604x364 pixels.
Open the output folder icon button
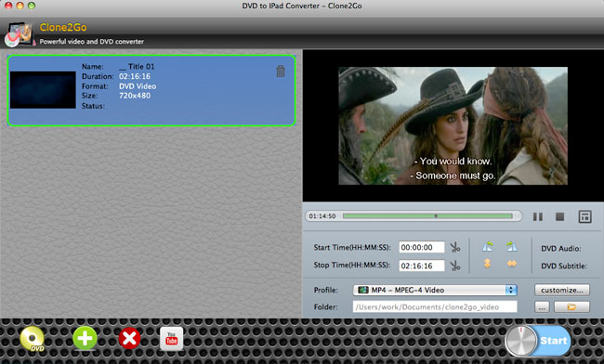571,307
